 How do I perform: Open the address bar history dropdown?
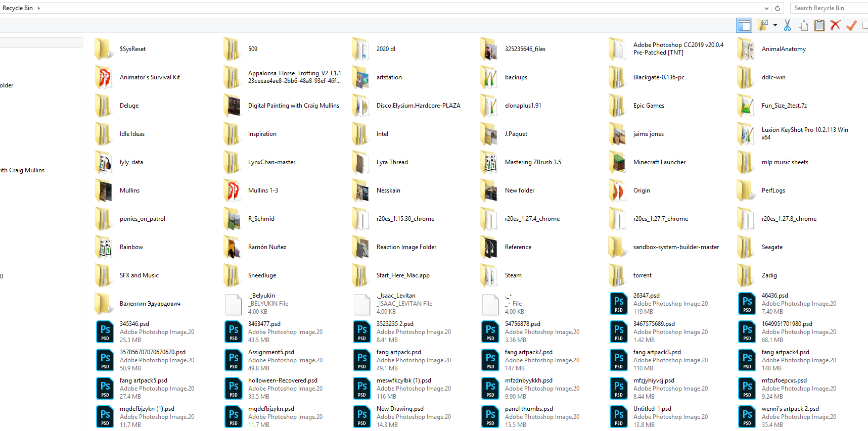[766, 8]
